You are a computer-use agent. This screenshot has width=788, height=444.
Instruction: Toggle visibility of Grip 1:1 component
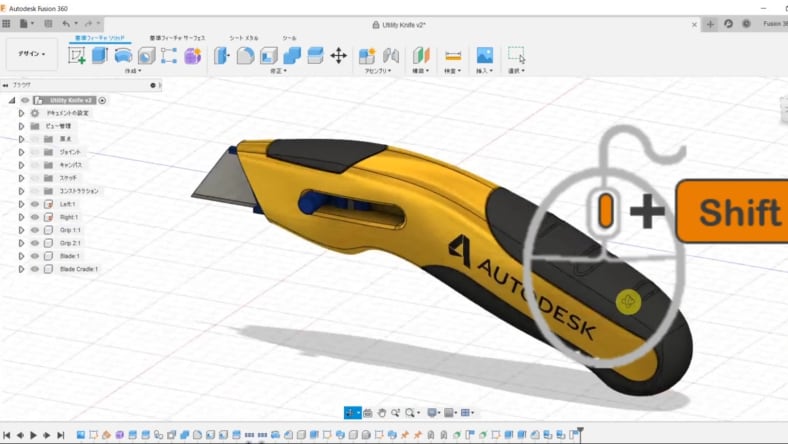(x=35, y=230)
